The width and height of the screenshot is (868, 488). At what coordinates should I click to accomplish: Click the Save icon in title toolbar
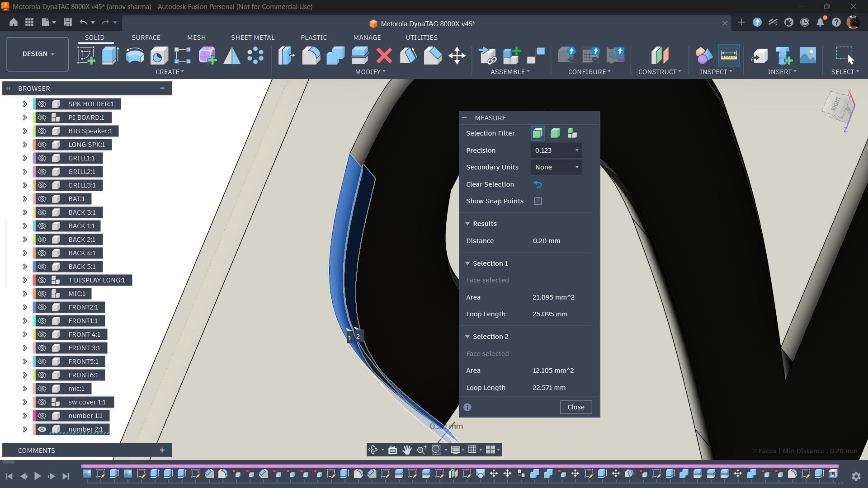coord(68,22)
